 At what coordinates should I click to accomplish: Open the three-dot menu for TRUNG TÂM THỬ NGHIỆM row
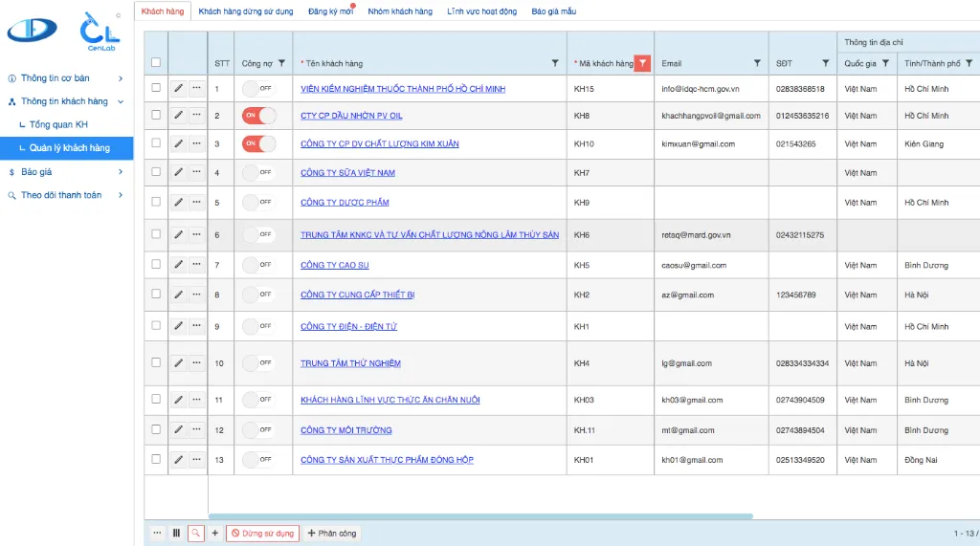click(196, 362)
